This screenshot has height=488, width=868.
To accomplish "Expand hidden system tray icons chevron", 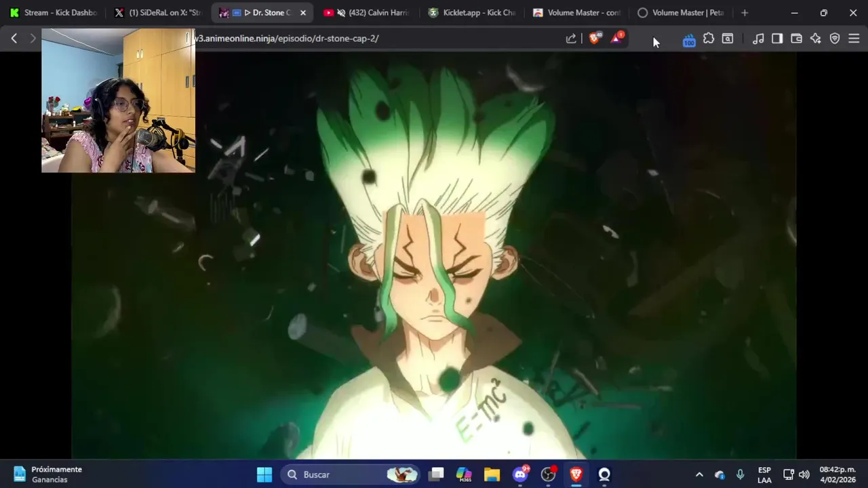I will click(x=699, y=474).
